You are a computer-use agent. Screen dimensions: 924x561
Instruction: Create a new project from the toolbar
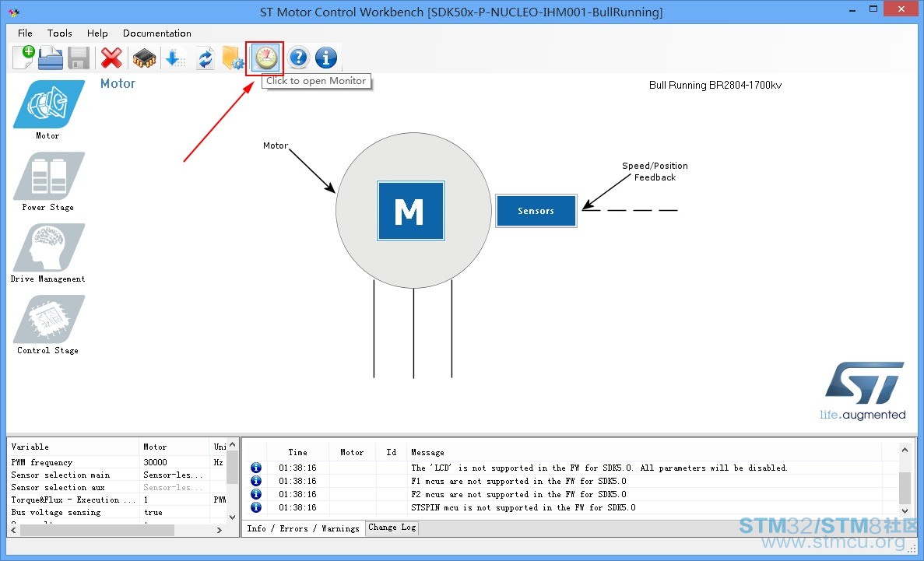[x=23, y=57]
